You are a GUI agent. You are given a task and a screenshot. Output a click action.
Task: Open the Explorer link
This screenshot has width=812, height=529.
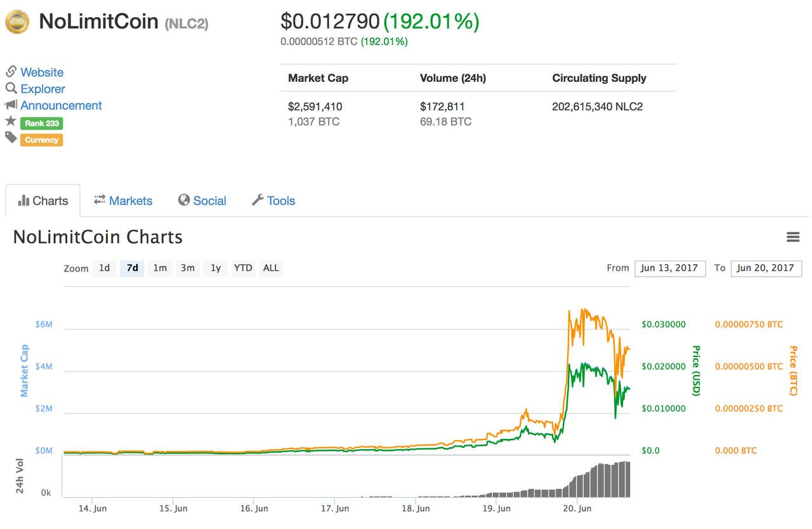point(43,89)
